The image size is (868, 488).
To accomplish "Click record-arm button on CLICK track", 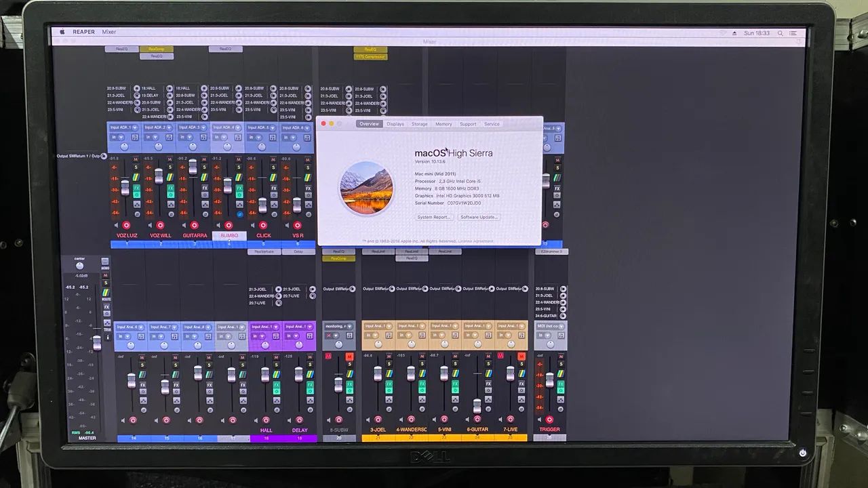I will [263, 225].
